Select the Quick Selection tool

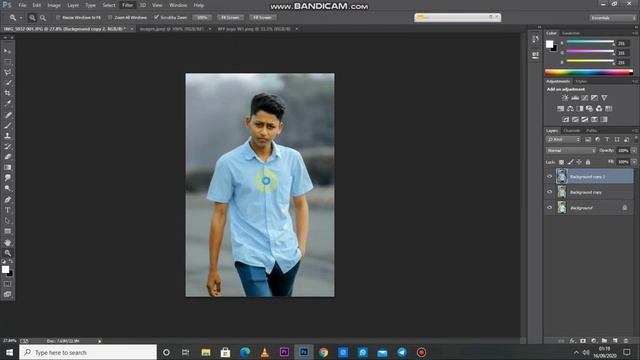click(7, 83)
